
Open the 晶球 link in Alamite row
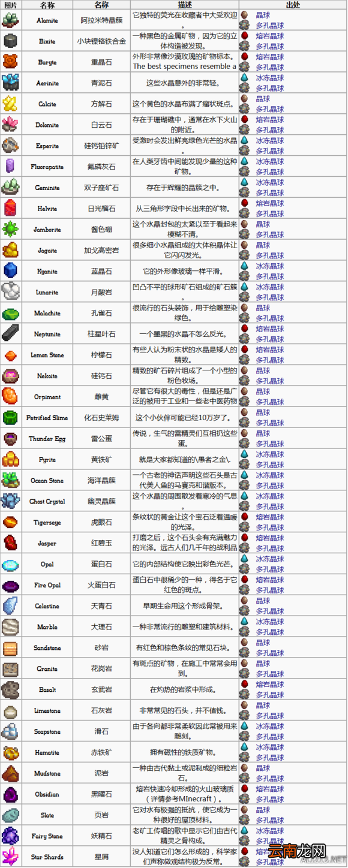click(263, 15)
